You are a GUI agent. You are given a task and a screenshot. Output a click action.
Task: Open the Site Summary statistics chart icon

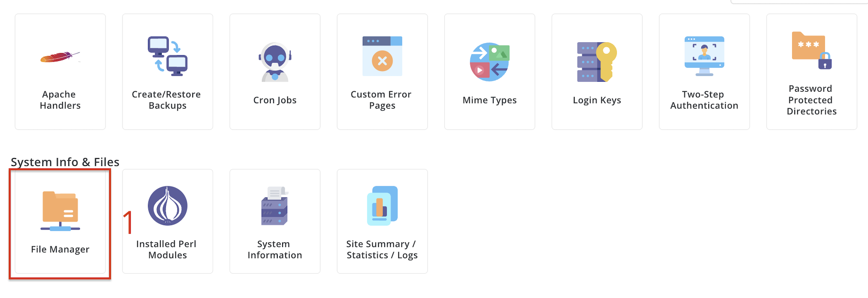coord(382,206)
